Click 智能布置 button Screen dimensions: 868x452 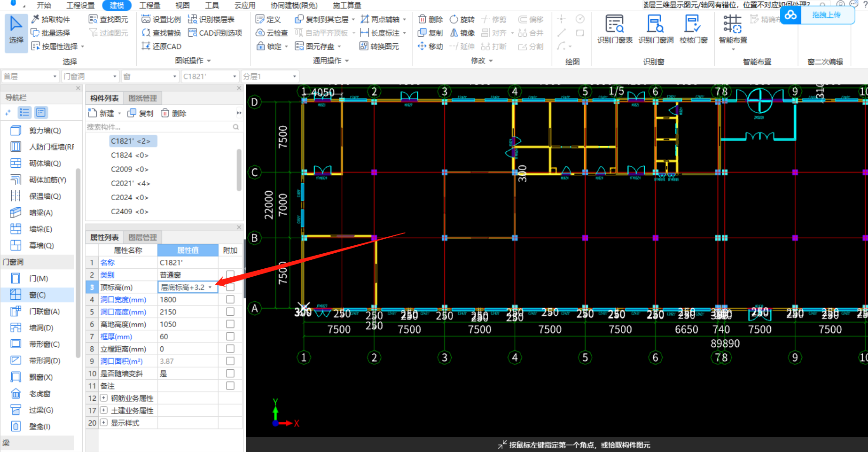(733, 30)
